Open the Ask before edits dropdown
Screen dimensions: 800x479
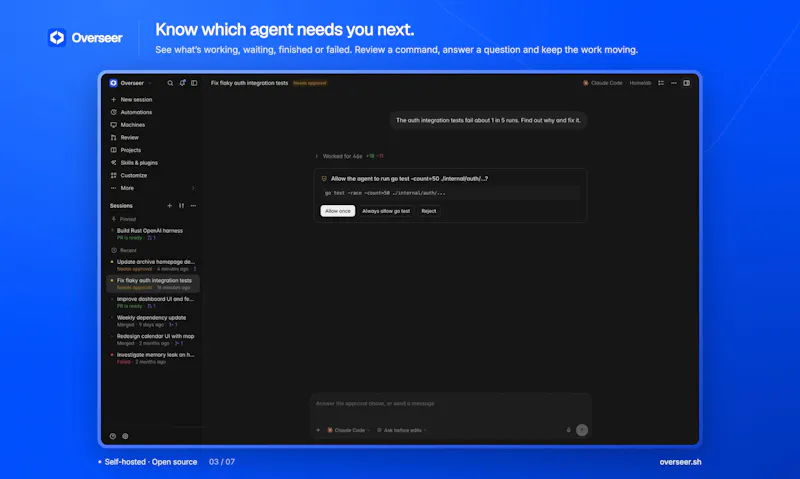[x=402, y=430]
